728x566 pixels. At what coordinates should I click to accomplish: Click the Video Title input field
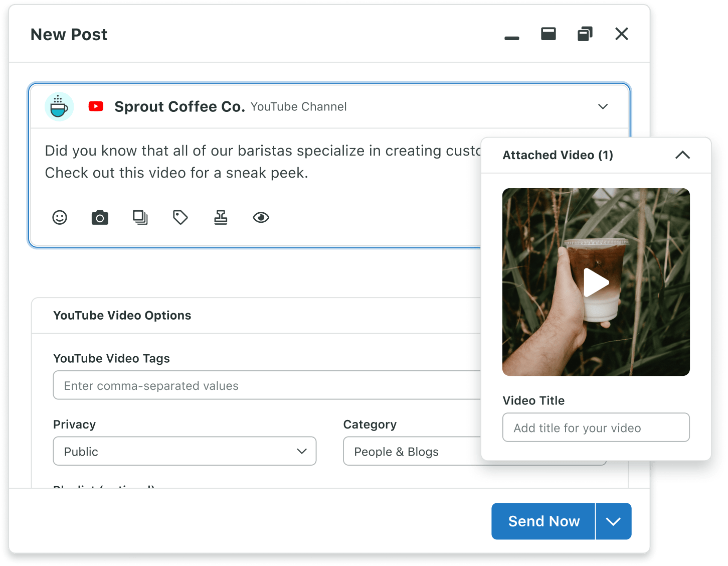596,428
